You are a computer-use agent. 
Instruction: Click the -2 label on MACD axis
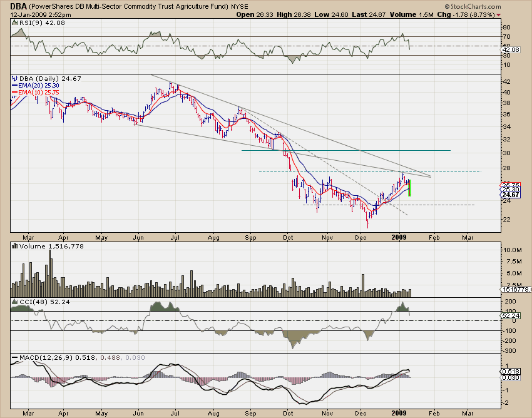pyautogui.click(x=506, y=403)
